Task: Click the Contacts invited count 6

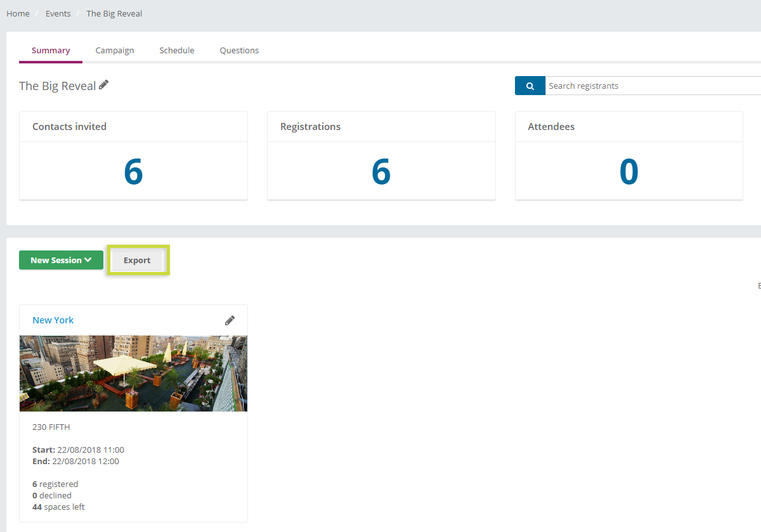Action: point(133,171)
